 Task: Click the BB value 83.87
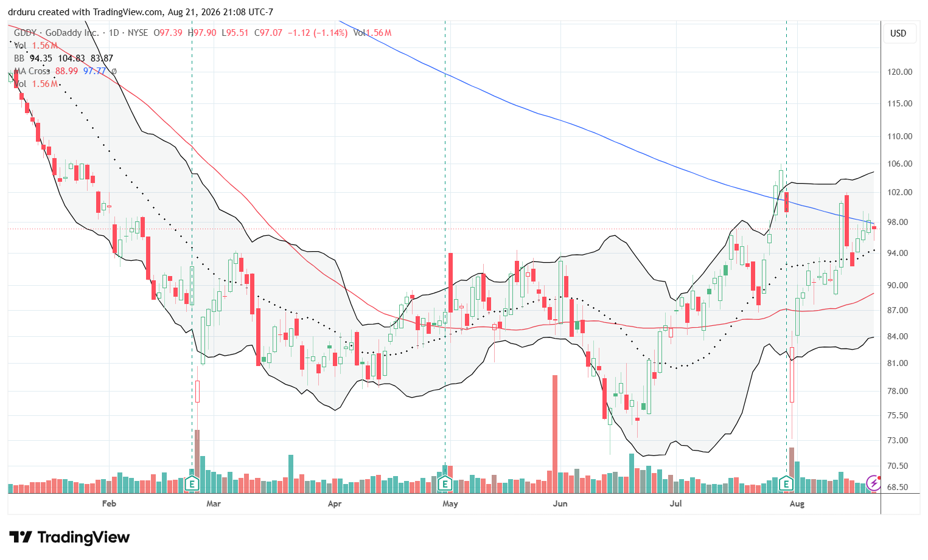101,58
